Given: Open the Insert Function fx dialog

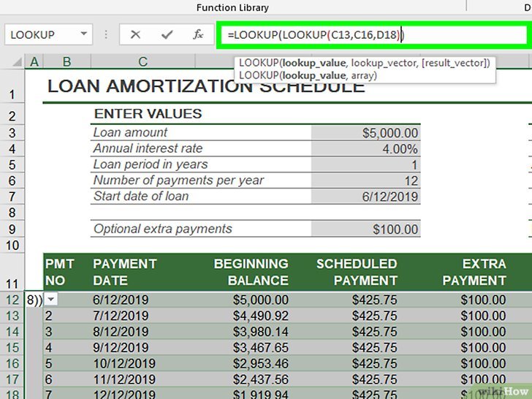Looking at the screenshot, I should [197, 34].
